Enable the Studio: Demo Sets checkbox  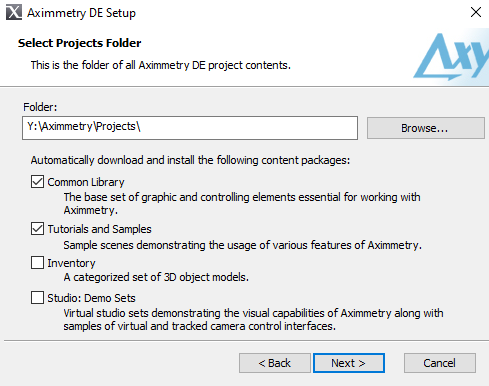pyautogui.click(x=37, y=298)
